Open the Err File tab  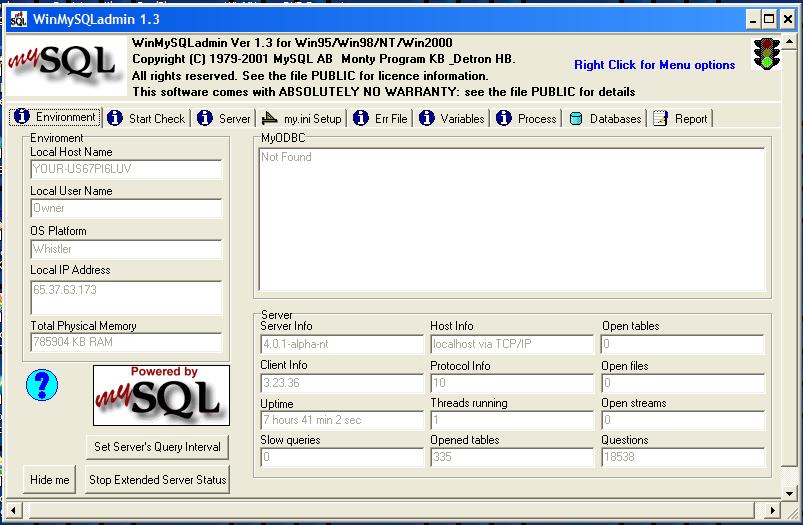(381, 118)
